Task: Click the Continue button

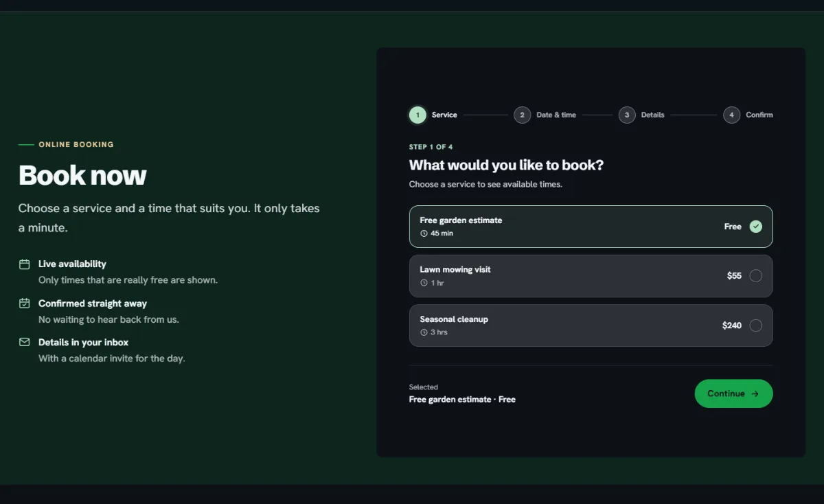Action: pyautogui.click(x=734, y=393)
